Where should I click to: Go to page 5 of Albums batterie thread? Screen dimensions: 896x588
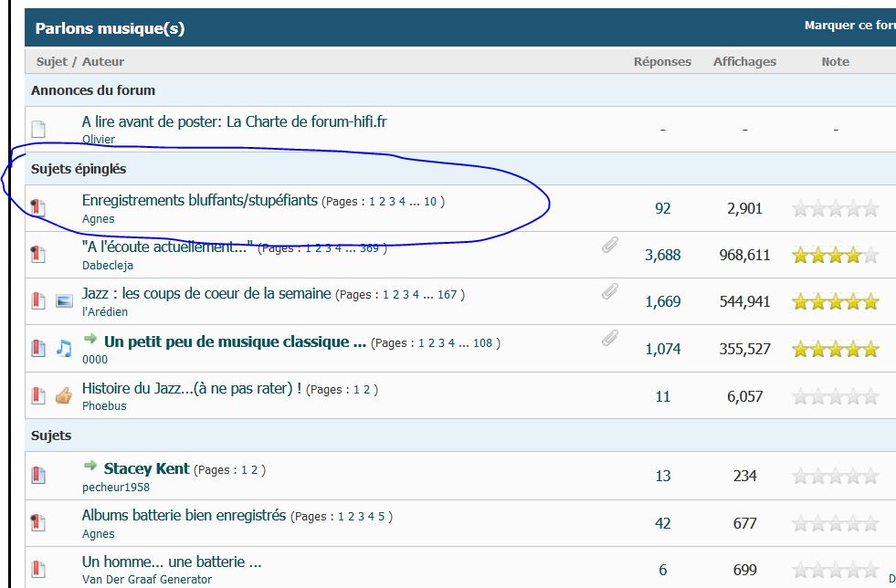381,517
